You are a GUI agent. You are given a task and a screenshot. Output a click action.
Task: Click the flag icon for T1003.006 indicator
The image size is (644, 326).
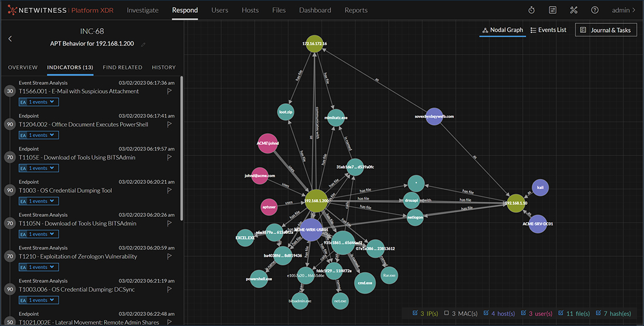point(169,290)
